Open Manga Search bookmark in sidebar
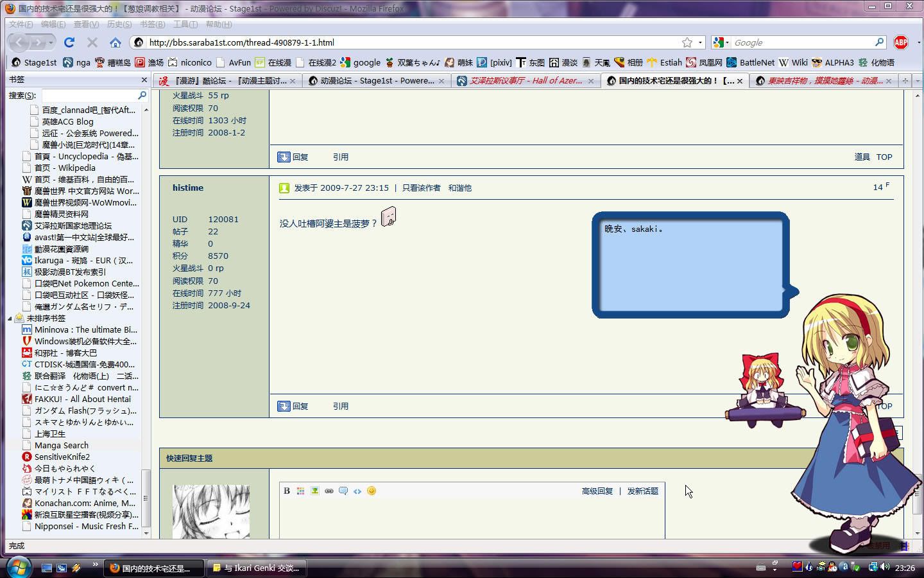The width and height of the screenshot is (924, 578). tap(62, 446)
